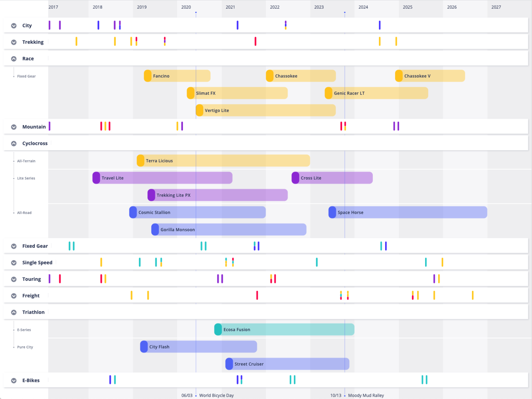Open the Terra Licious event
532x399 pixels.
point(223,161)
